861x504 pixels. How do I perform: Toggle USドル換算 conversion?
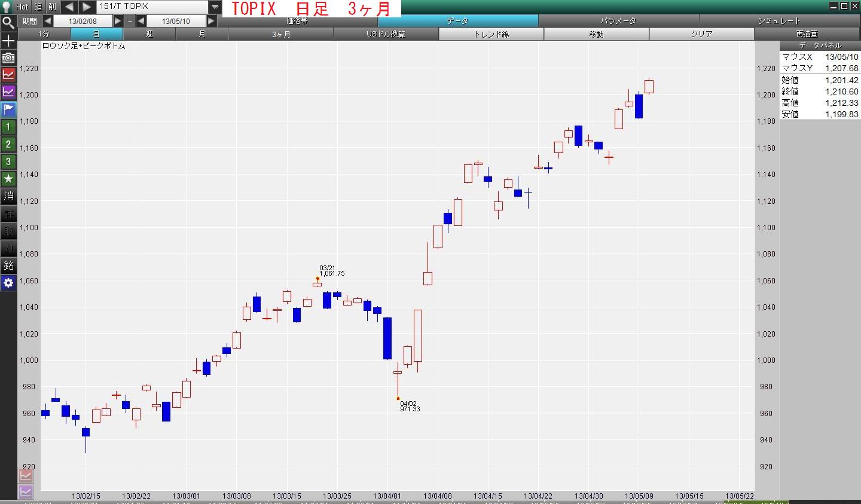tap(386, 34)
